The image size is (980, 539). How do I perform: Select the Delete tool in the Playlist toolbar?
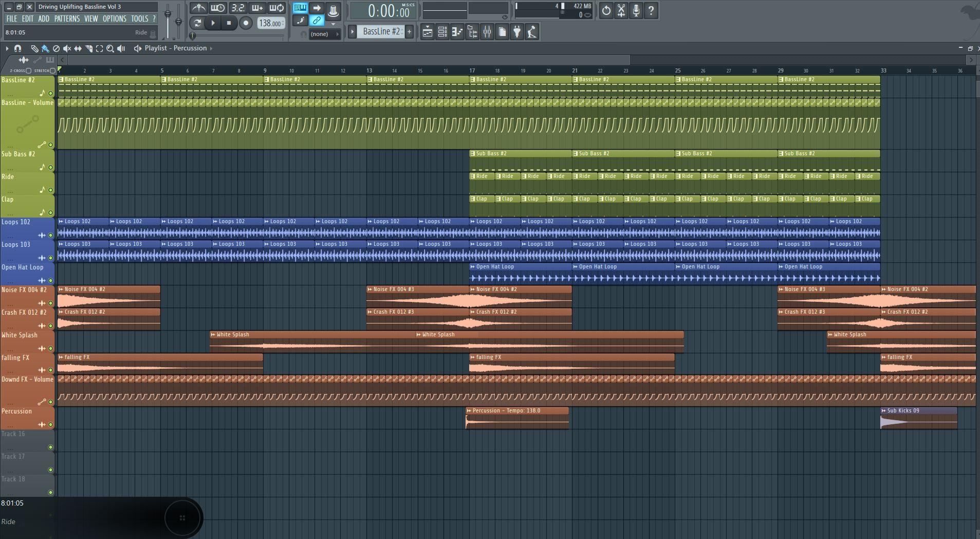57,48
